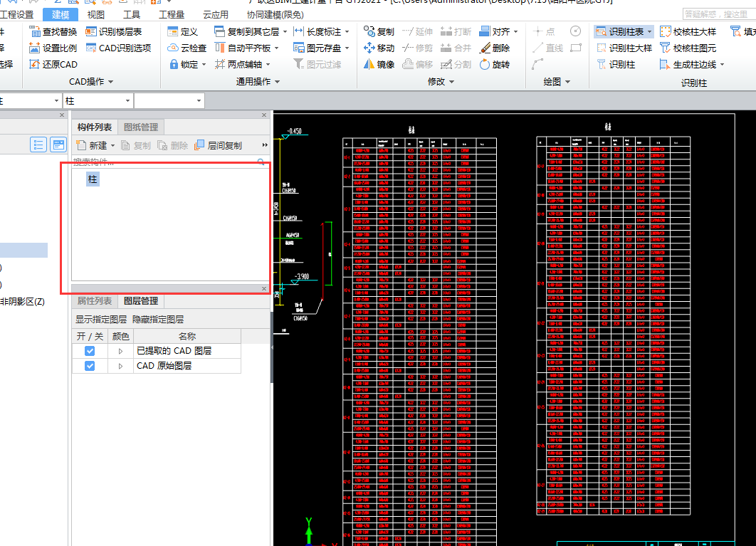Click the 层间复制 button
The image size is (756, 546).
point(218,146)
